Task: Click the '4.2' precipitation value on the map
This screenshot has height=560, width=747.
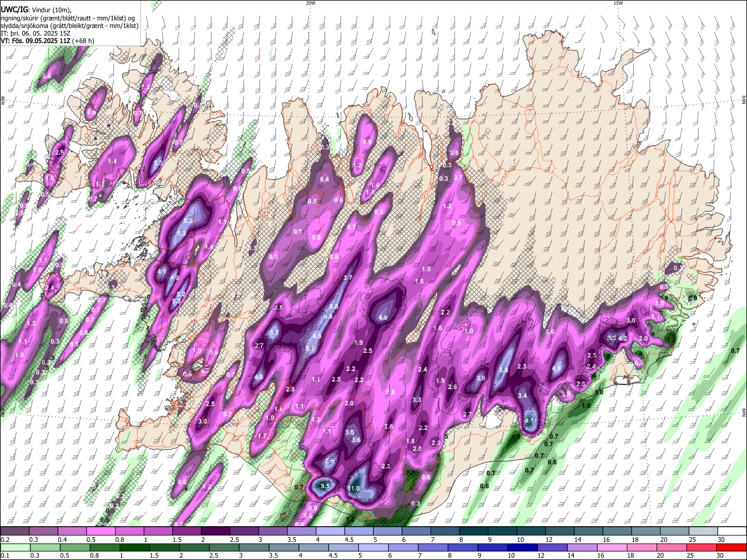Action: point(623,338)
